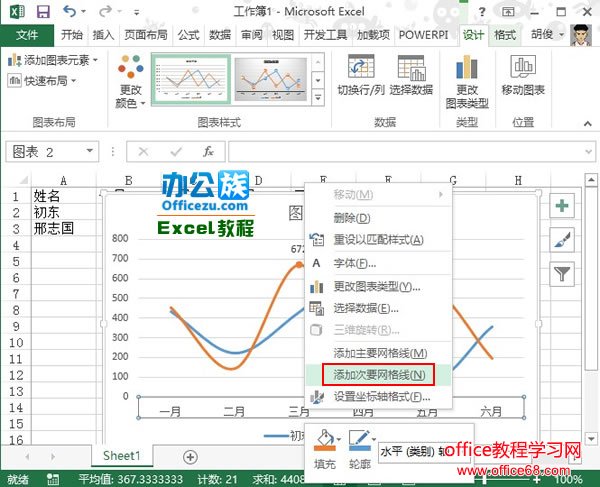
Task: Choose 设置坐标轴格式(F)... in context menu
Action: tap(379, 397)
